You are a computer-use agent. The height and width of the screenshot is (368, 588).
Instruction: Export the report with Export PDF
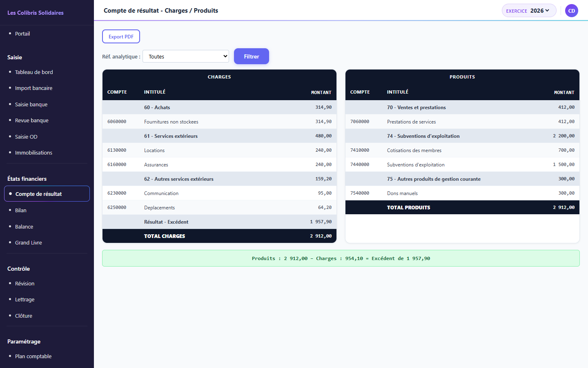121,36
